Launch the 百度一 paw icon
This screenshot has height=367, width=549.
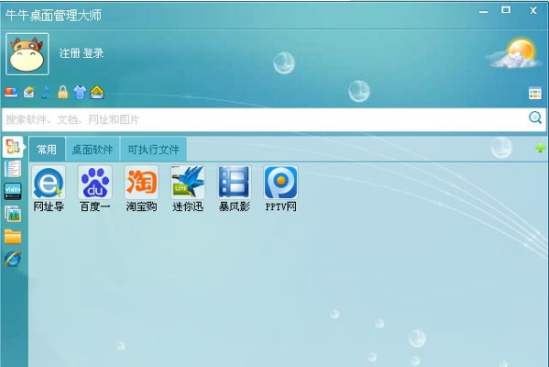coord(95,182)
